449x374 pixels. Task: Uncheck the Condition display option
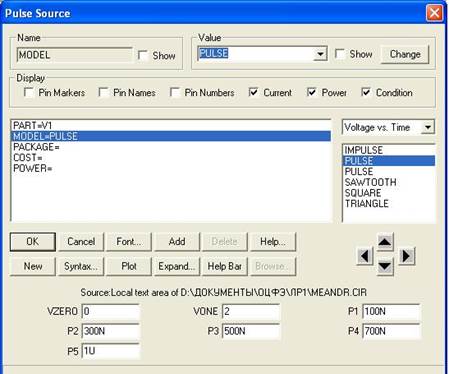tap(366, 92)
